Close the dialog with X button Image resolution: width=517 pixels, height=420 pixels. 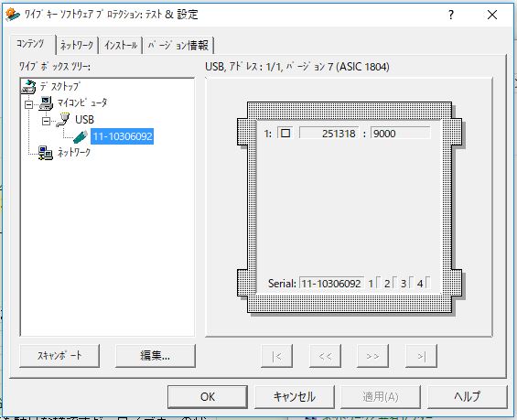coord(492,15)
